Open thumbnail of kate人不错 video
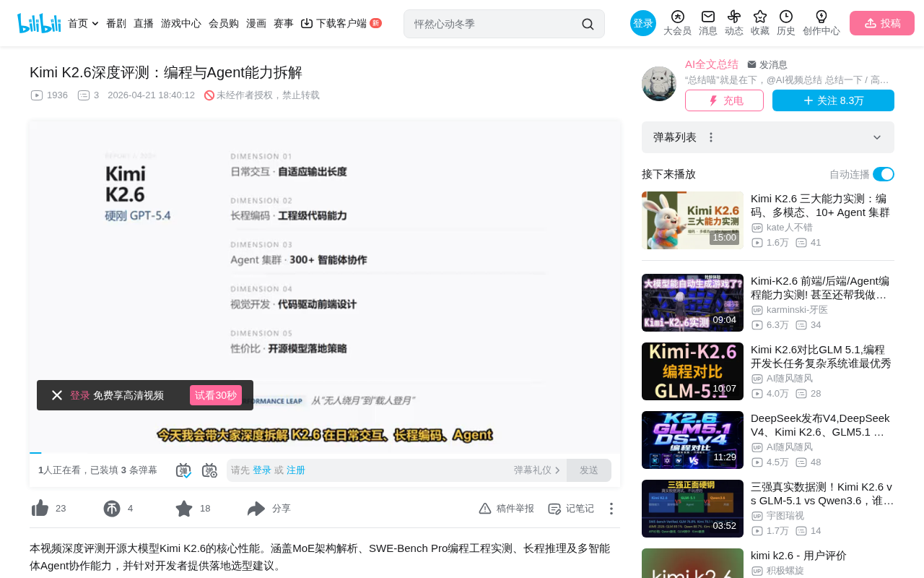 tap(692, 220)
